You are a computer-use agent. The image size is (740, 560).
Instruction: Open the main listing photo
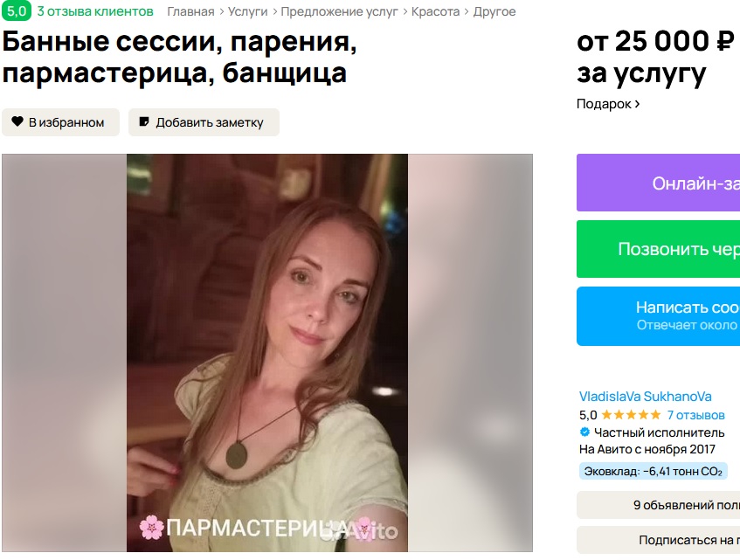(267, 352)
